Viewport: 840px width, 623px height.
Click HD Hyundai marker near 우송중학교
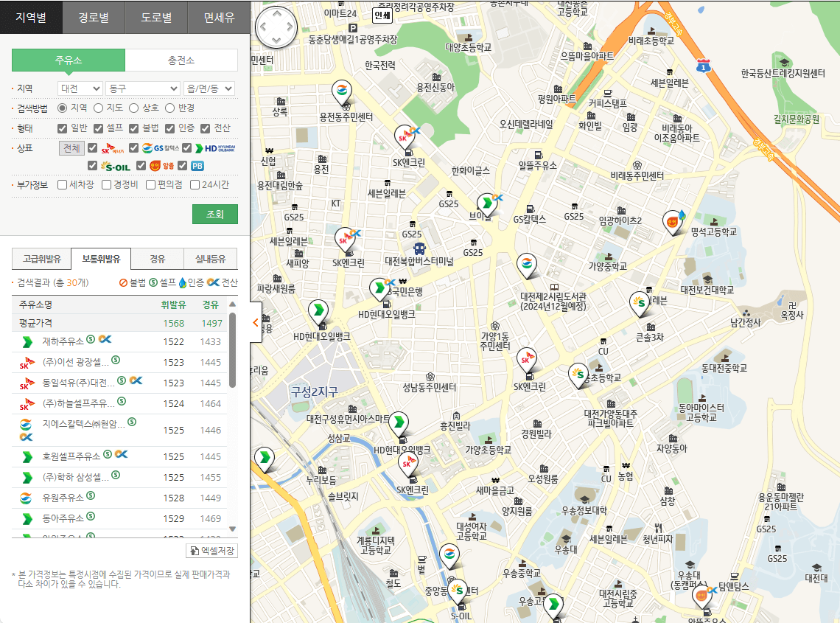click(x=553, y=606)
